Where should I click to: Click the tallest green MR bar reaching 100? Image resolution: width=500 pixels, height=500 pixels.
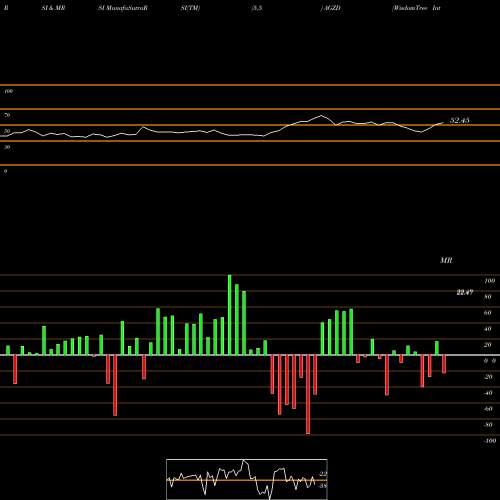pos(230,315)
